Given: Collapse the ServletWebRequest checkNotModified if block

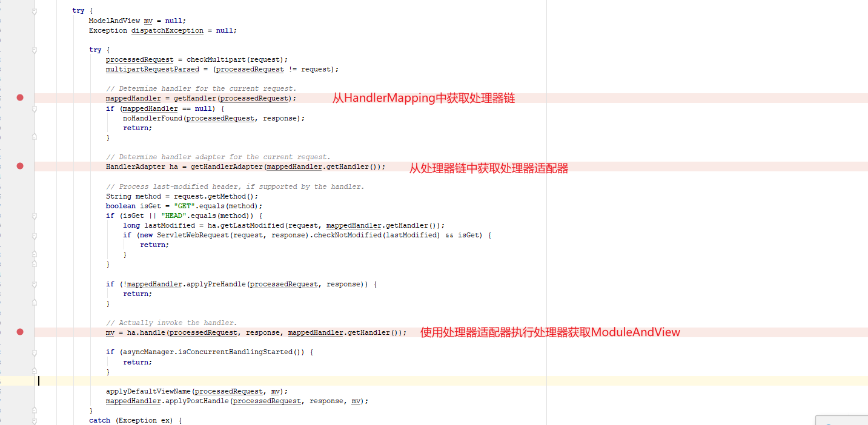Looking at the screenshot, I should coord(35,235).
